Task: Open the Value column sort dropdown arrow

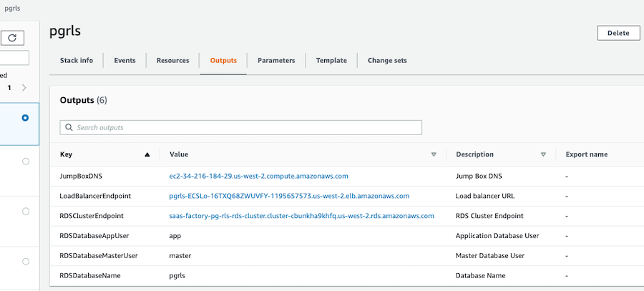Action: pyautogui.click(x=434, y=154)
